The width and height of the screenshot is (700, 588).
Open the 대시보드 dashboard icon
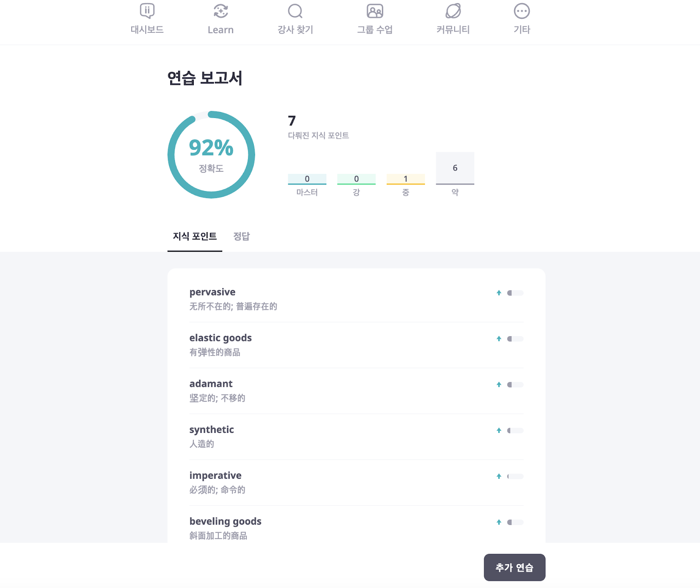(x=147, y=11)
